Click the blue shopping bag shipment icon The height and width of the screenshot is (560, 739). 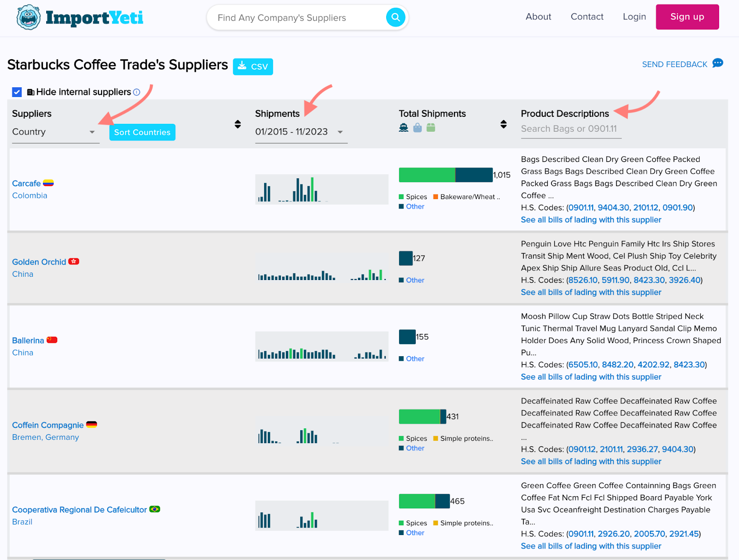[x=418, y=128]
